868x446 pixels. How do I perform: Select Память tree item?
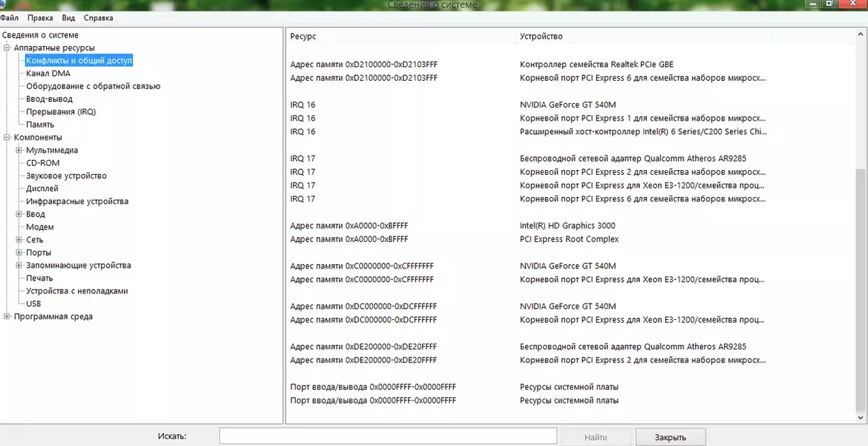pos(40,125)
